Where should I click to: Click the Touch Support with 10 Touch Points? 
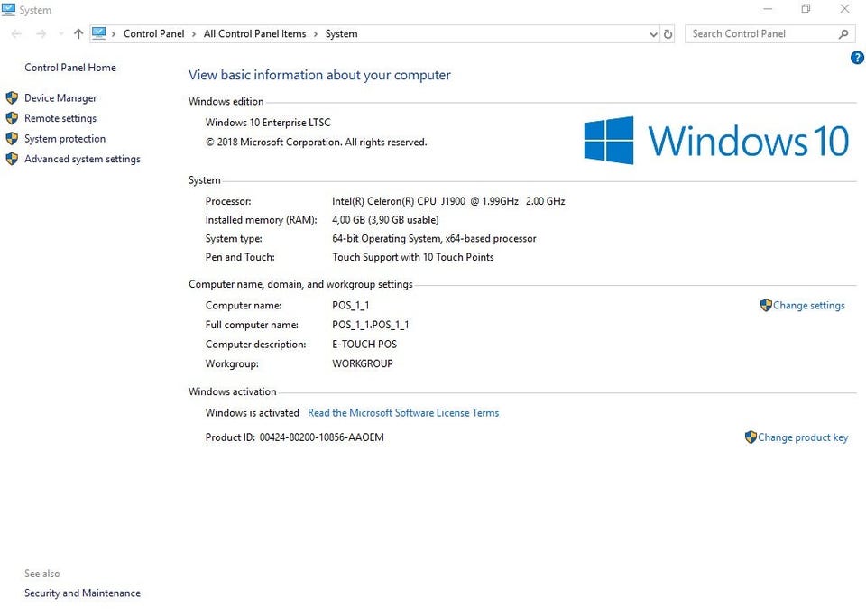tap(412, 257)
